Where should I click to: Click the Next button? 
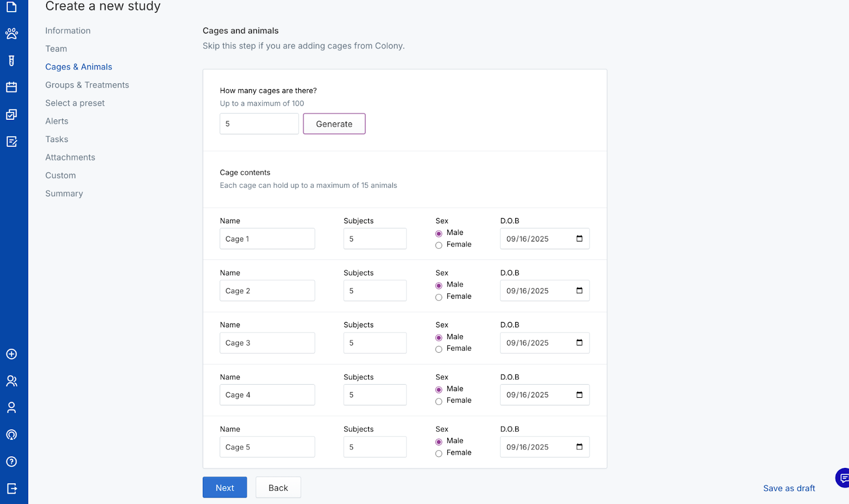(x=224, y=488)
